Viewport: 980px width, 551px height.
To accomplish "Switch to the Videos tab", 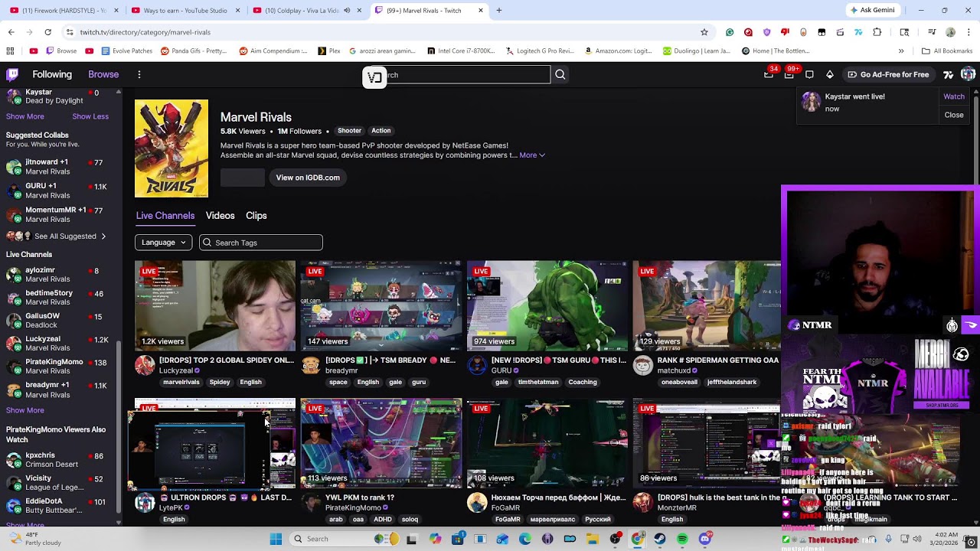I will tap(220, 216).
